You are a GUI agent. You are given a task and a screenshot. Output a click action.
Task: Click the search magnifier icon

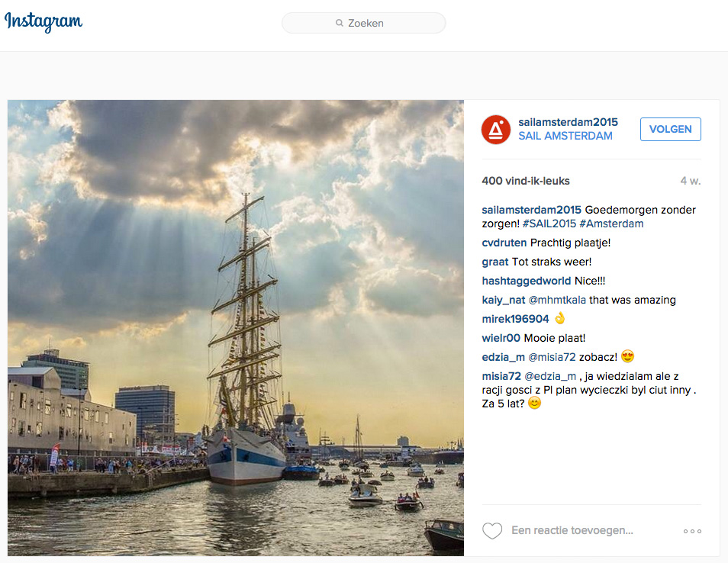tap(340, 24)
